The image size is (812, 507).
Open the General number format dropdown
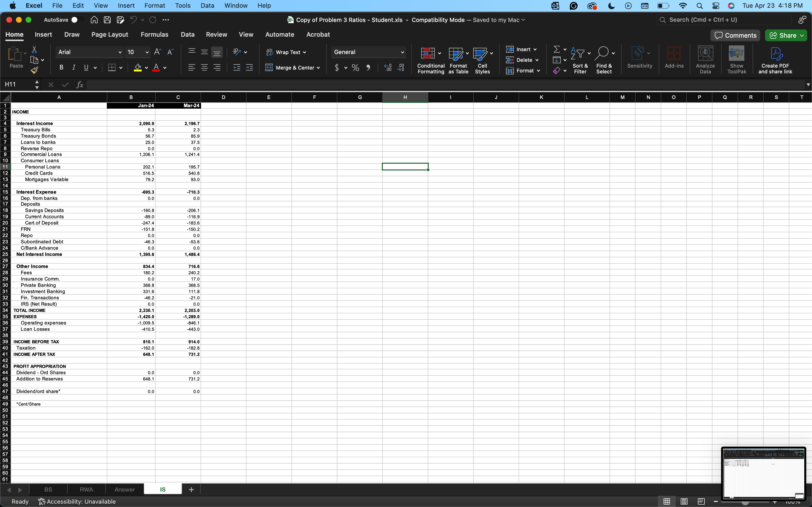pos(402,52)
